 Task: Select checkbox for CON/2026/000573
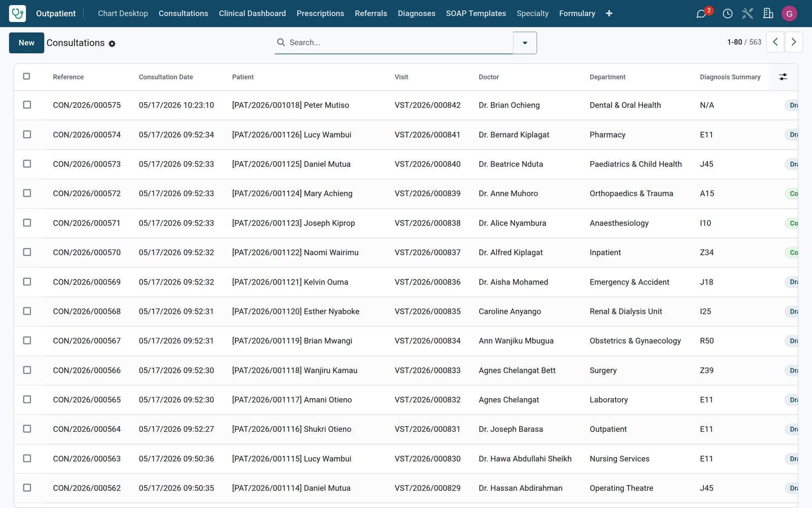[27, 164]
